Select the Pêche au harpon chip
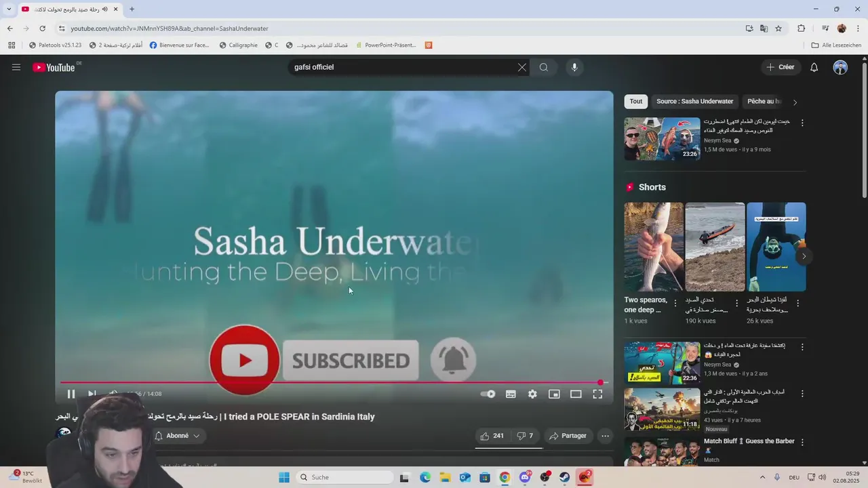This screenshot has width=868, height=488. (764, 102)
